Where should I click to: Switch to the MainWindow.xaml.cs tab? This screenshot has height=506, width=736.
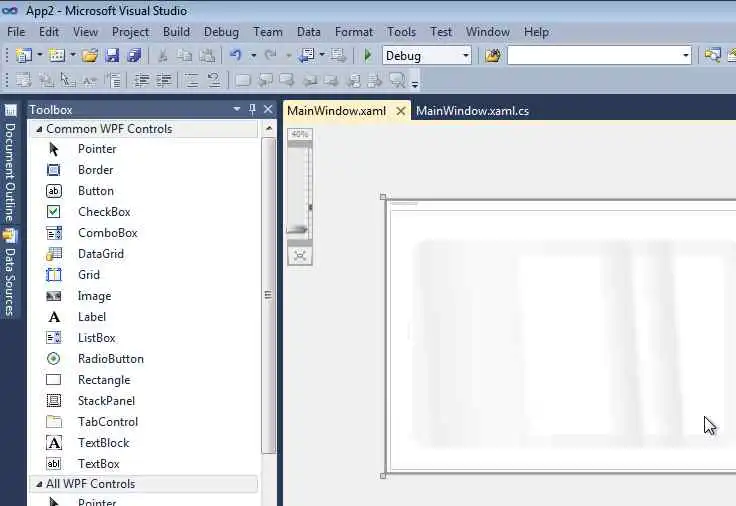coord(473,111)
